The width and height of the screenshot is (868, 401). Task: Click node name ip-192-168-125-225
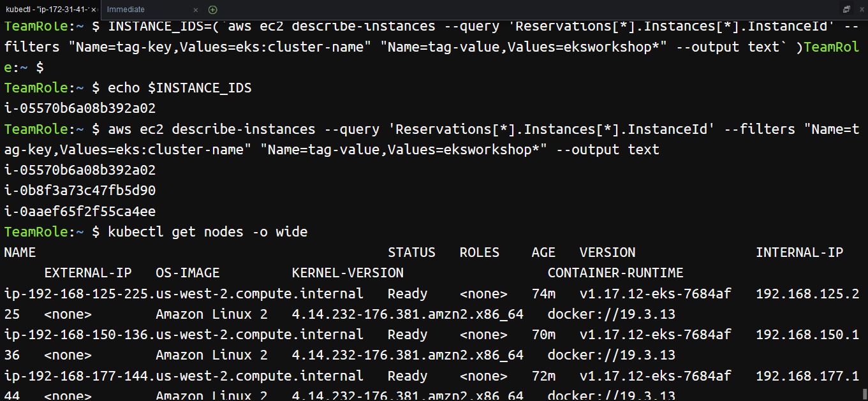point(70,293)
